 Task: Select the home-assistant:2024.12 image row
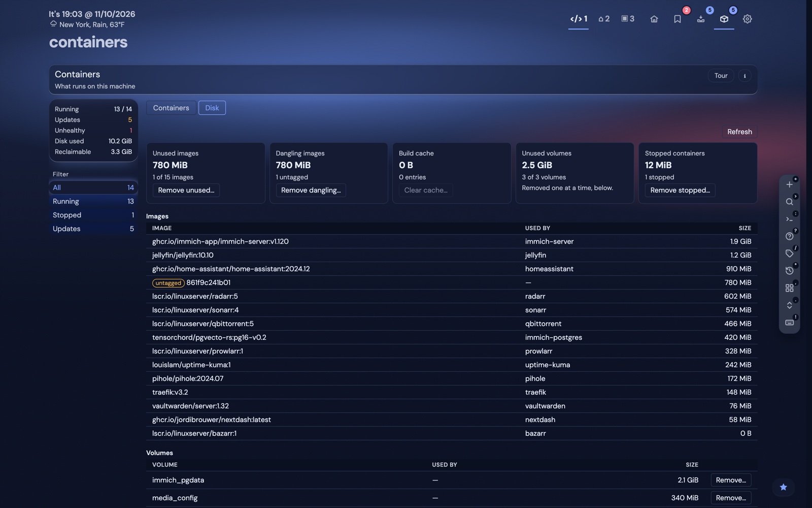[x=452, y=269]
